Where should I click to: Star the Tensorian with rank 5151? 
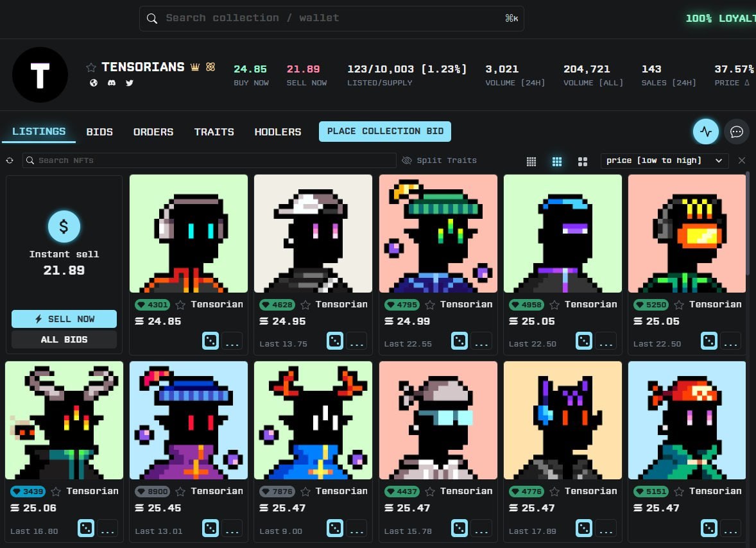tap(679, 492)
